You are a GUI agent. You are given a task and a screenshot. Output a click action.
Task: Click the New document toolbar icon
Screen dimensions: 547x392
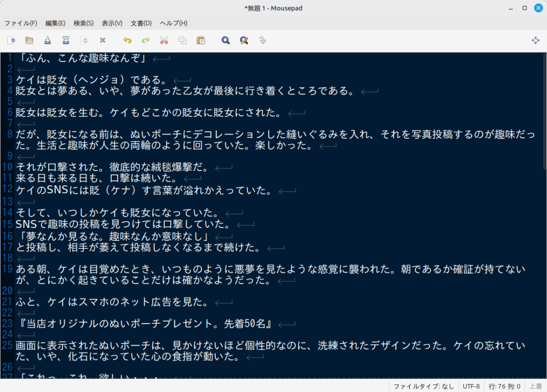[x=11, y=40]
